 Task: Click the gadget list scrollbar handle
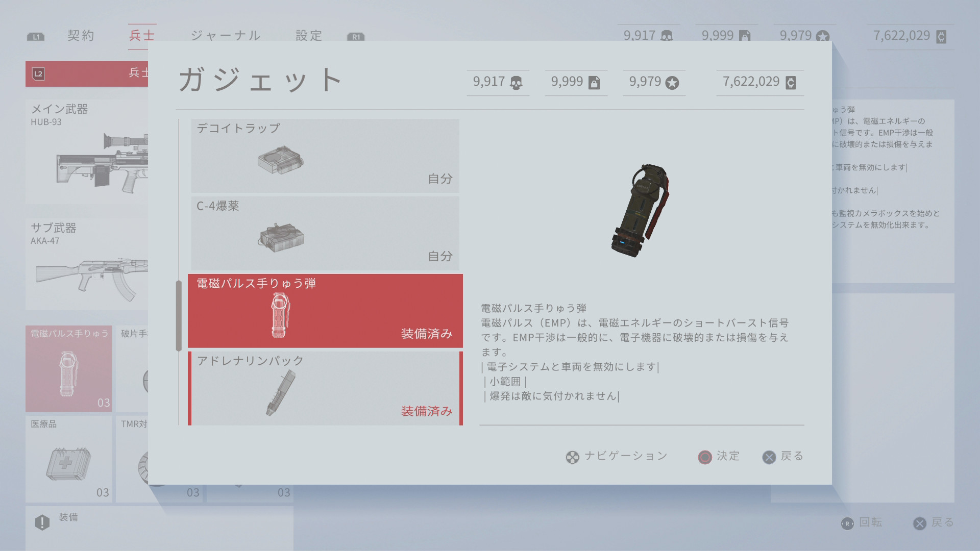179,316
